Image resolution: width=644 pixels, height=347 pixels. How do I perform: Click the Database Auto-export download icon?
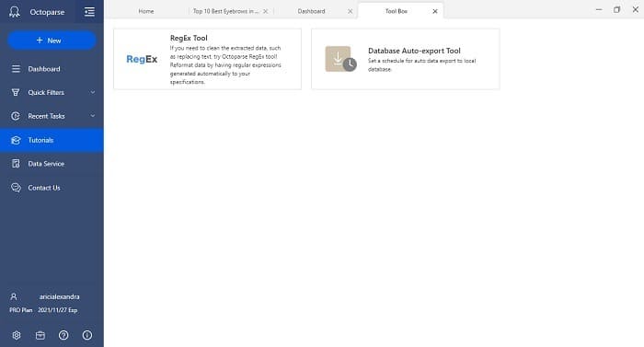340,59
